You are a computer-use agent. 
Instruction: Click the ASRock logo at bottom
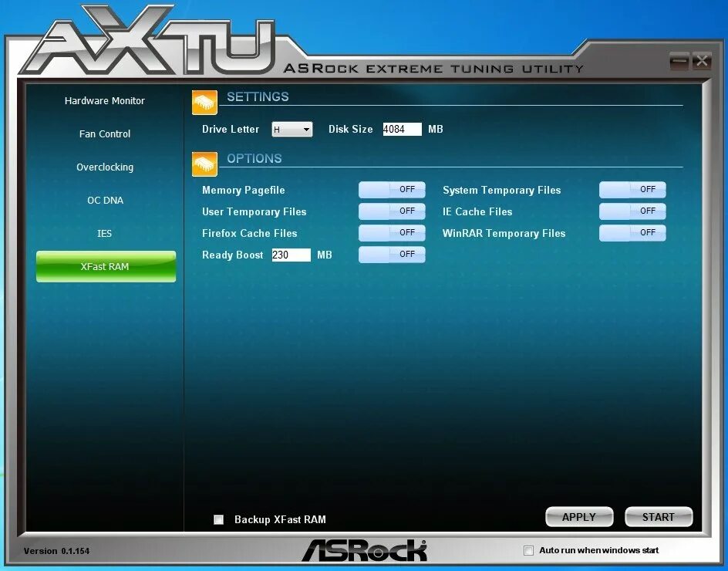365,551
